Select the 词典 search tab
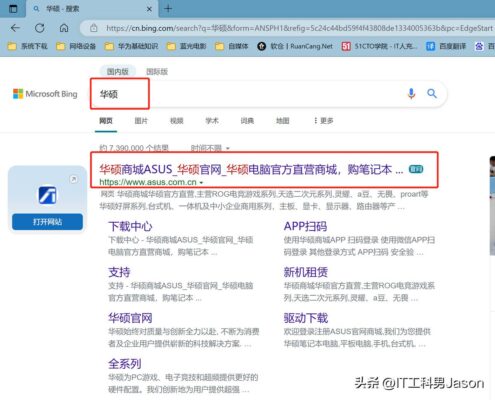 click(x=247, y=121)
